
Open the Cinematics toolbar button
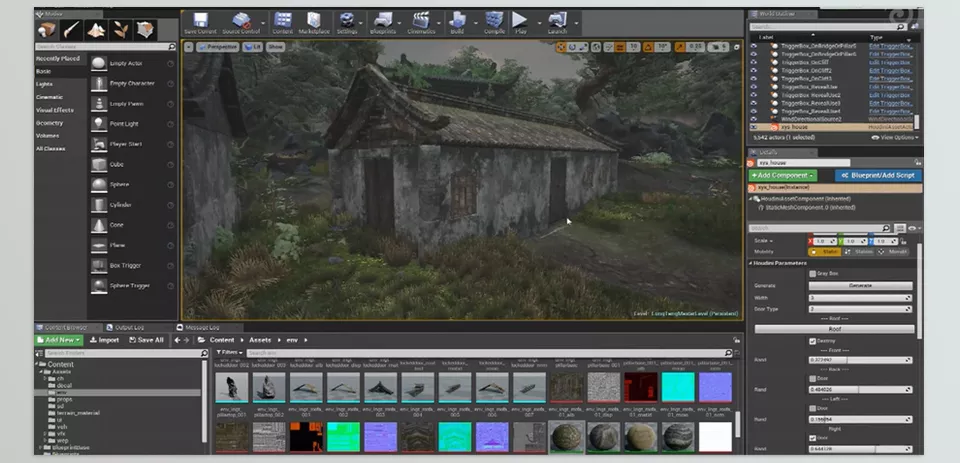click(421, 23)
